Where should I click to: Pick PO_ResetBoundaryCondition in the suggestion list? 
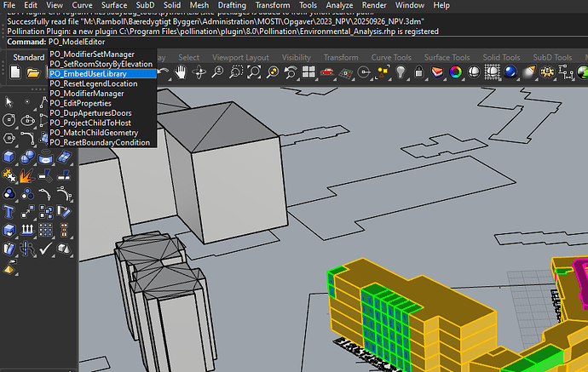[x=100, y=142]
